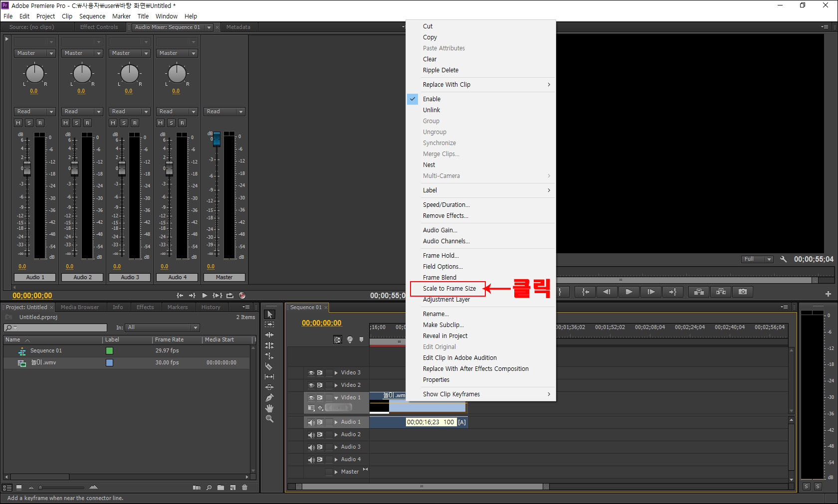Click the Find magnifier in Project panel

pyautogui.click(x=209, y=488)
